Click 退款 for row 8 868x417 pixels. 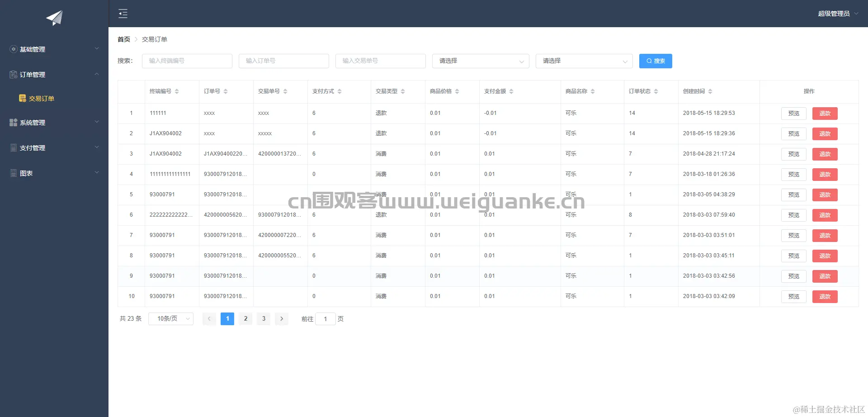(x=825, y=256)
